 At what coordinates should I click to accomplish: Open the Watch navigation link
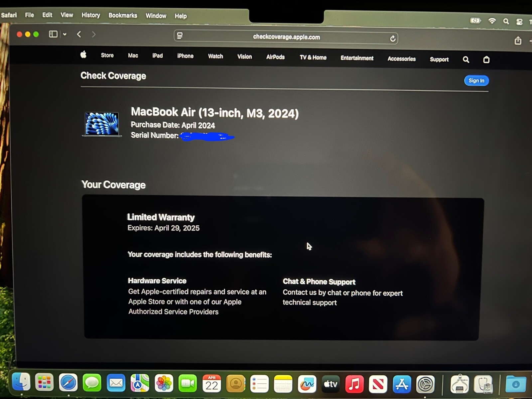[x=215, y=56]
